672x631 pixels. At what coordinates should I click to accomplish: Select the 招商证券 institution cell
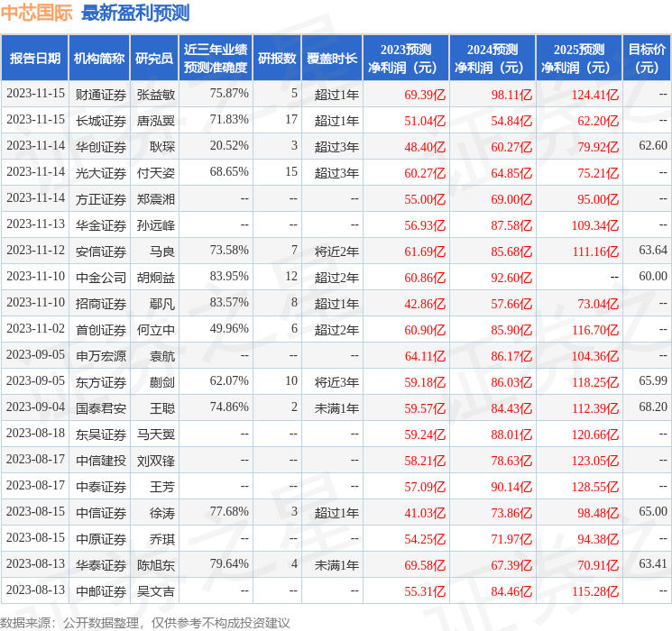click(x=101, y=304)
